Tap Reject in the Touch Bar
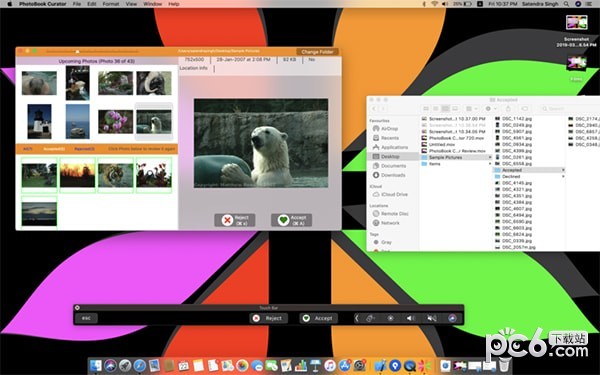This screenshot has width=600, height=375. pos(268,318)
